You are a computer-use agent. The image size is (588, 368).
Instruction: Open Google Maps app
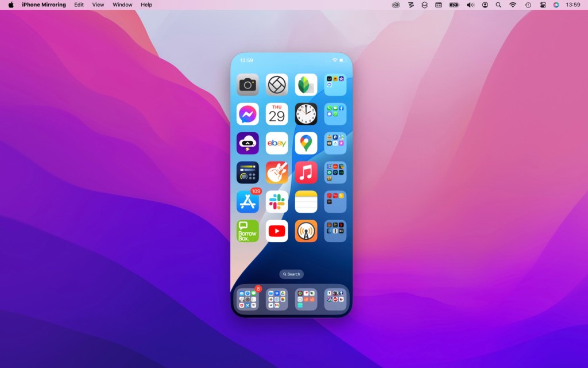(x=306, y=143)
